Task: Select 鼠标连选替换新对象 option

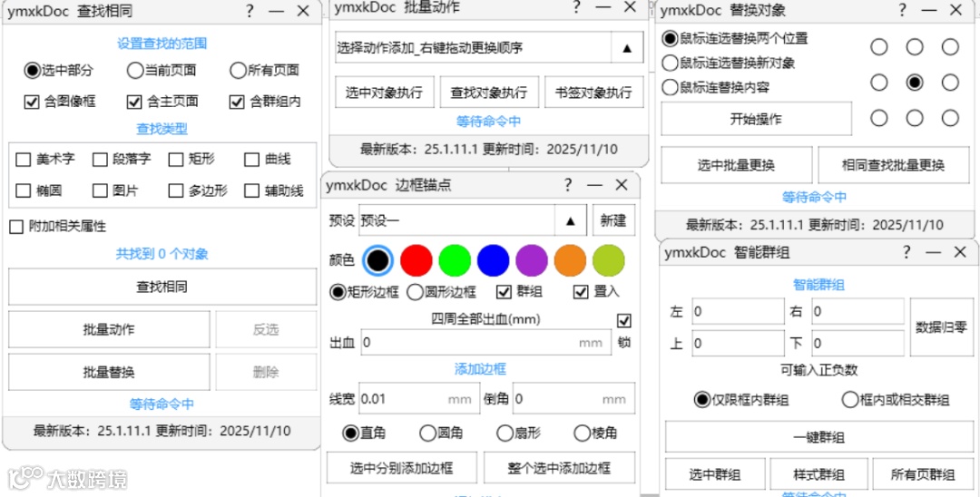Action: coord(729,63)
